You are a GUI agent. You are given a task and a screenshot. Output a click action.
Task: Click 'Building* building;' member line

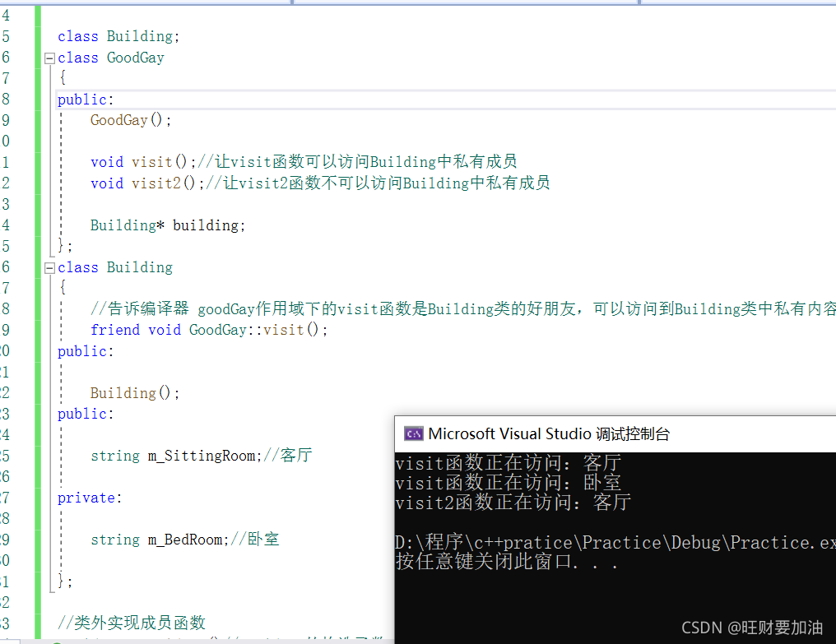(167, 225)
